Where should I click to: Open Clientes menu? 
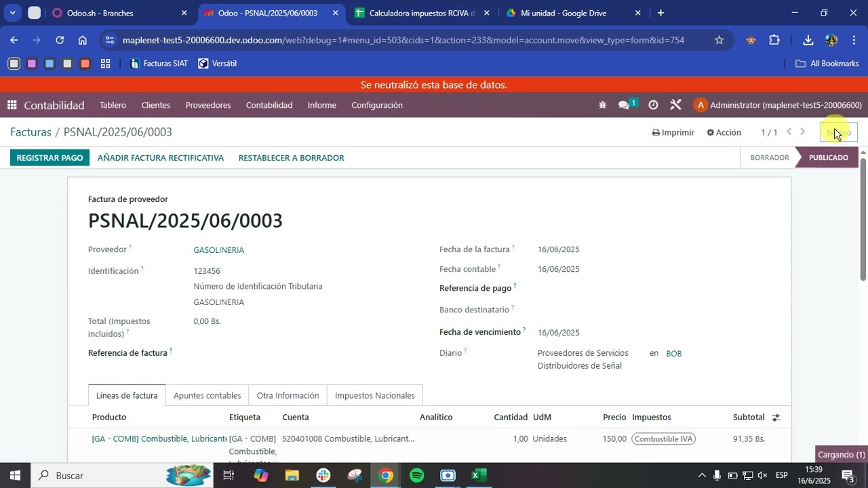(155, 105)
